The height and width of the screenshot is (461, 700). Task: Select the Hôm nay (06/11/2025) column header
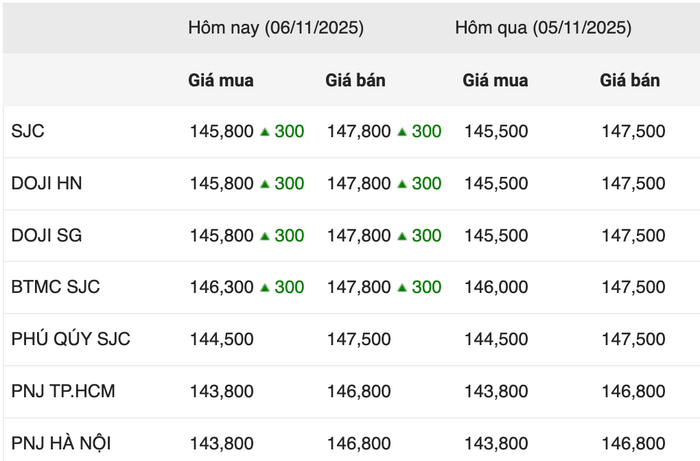[276, 28]
